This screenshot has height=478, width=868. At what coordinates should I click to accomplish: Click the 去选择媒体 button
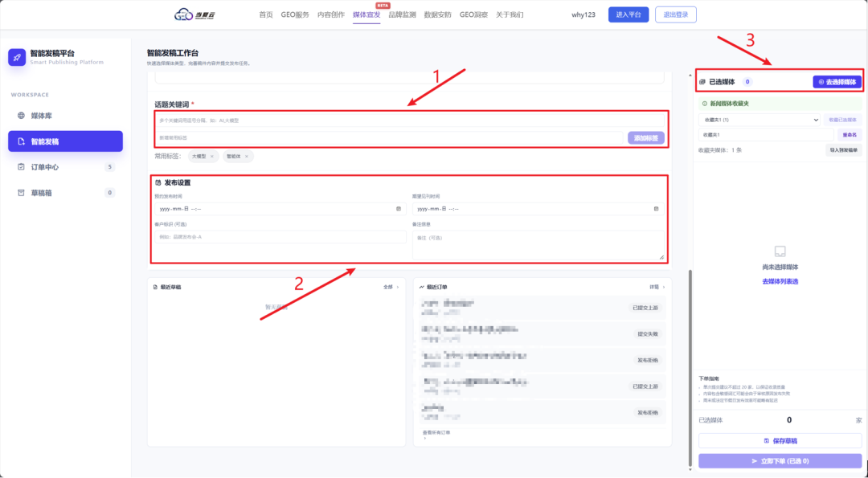click(837, 82)
